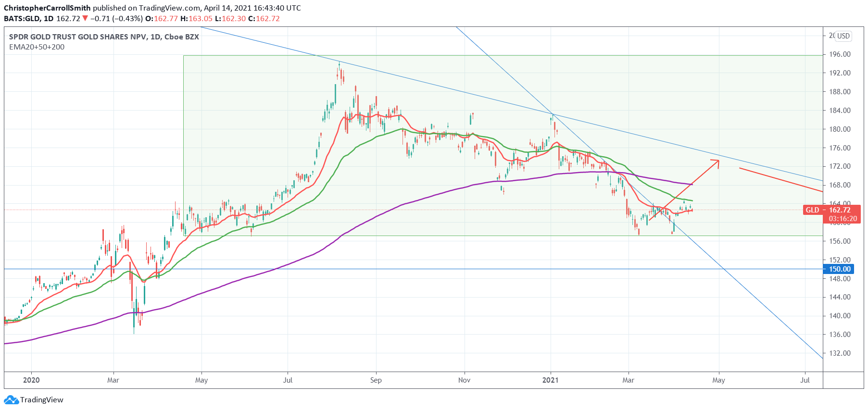Viewport: 868px width, 411px height.
Task: Click the countdown timer 03:16:20
Action: click(843, 219)
